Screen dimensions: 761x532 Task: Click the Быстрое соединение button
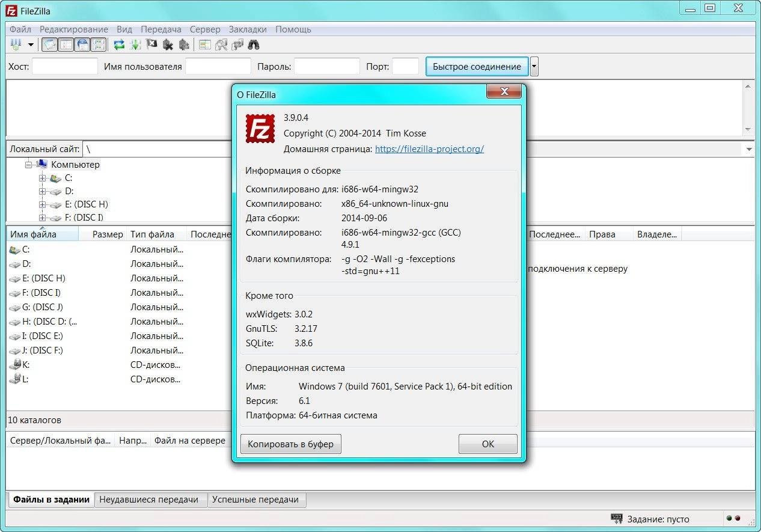(x=477, y=66)
